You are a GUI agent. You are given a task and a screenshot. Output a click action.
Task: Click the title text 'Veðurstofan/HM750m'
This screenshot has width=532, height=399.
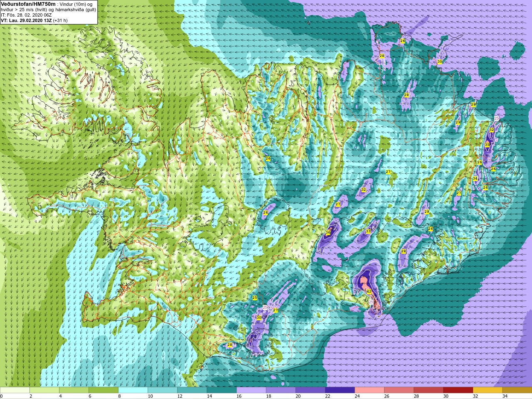pos(28,4)
